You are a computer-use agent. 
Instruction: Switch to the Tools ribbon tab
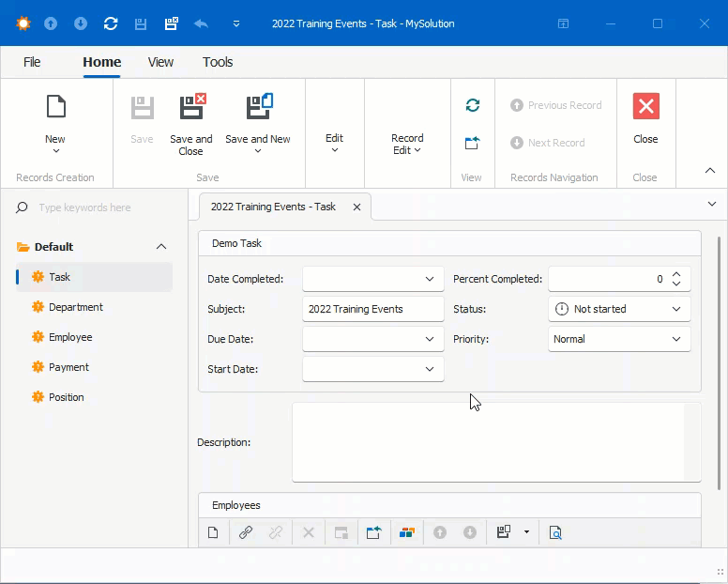pyautogui.click(x=218, y=62)
